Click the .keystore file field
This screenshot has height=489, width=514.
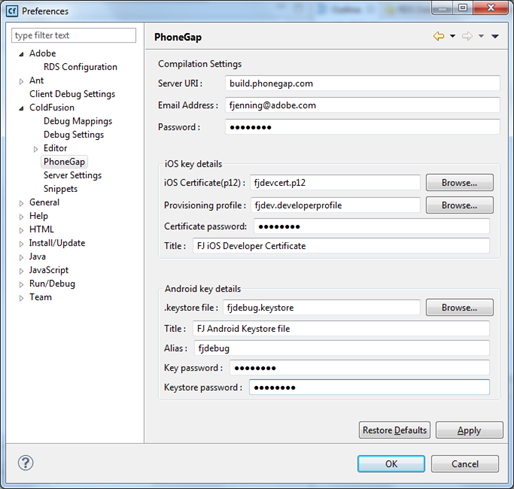[x=321, y=307]
